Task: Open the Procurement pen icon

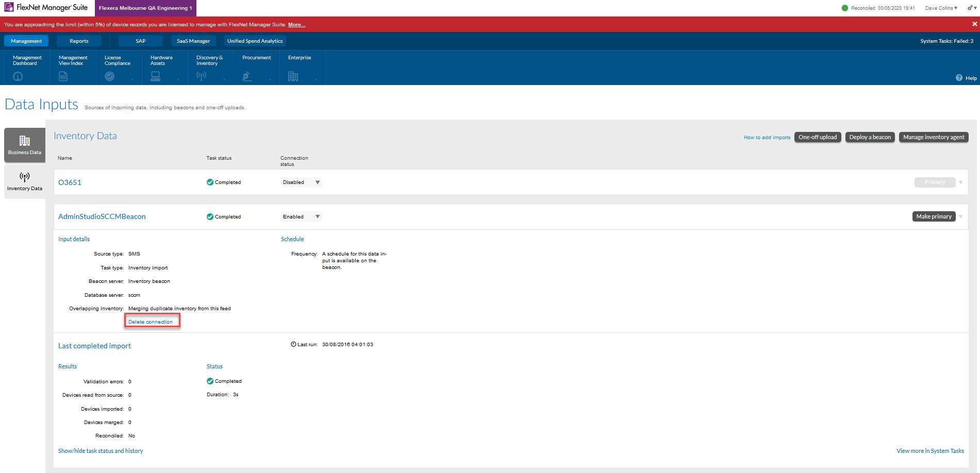Action: (x=247, y=76)
